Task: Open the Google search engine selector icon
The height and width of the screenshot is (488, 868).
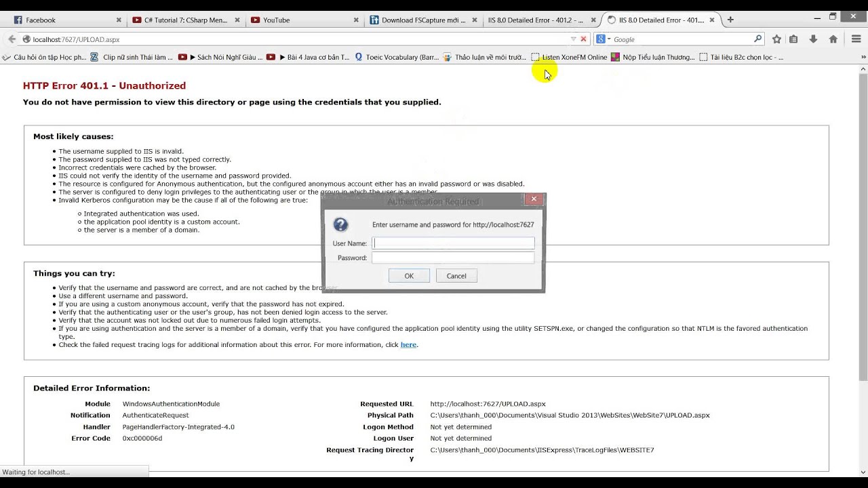Action: tap(602, 39)
